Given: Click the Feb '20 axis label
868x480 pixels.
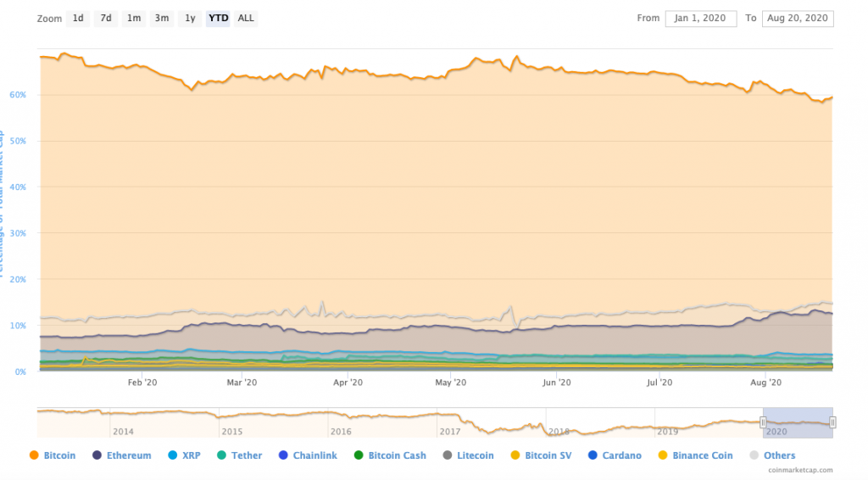Looking at the screenshot, I should (142, 382).
